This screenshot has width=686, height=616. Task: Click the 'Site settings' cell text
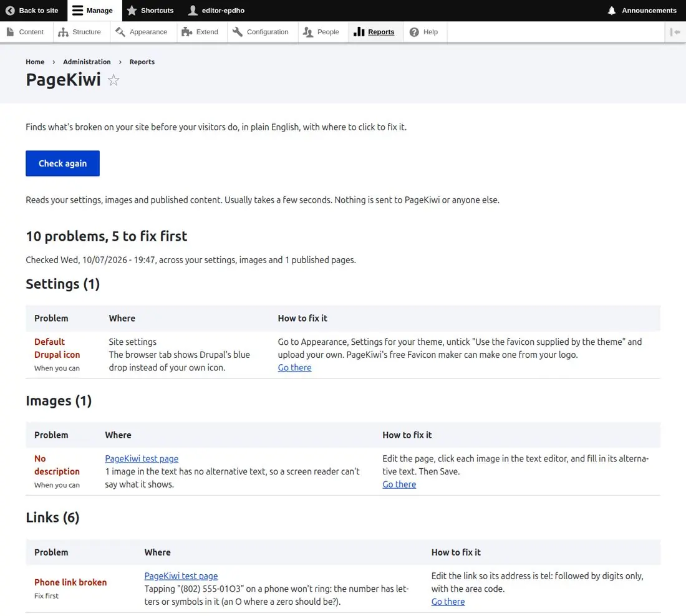click(x=133, y=342)
